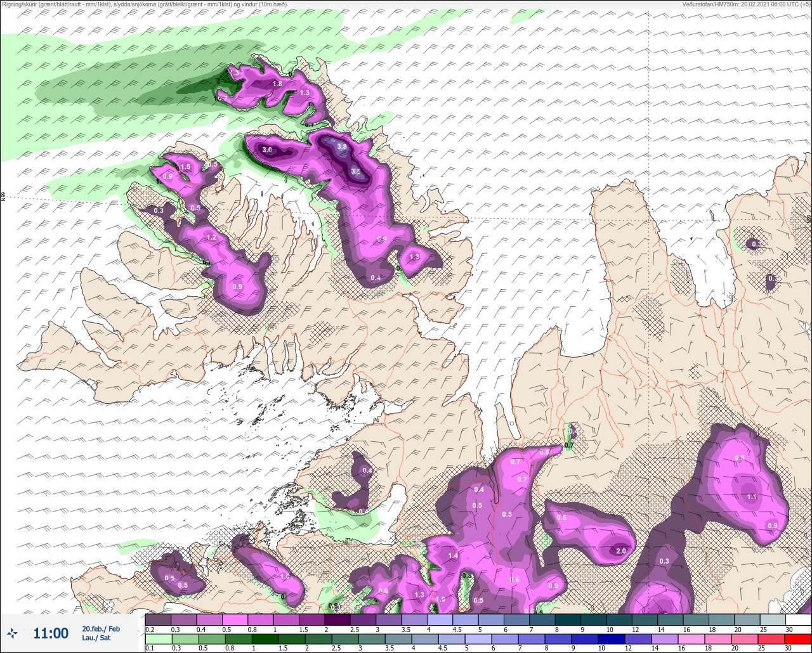This screenshot has width=812, height=653.
Task: Click the bright red lower legend swatch above 30
Action: pos(798,638)
